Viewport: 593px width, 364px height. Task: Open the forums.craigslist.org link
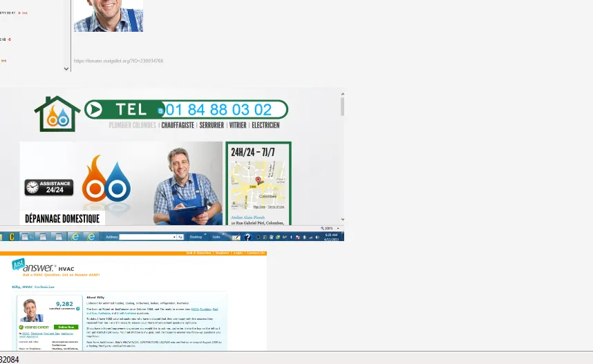pyautogui.click(x=118, y=61)
